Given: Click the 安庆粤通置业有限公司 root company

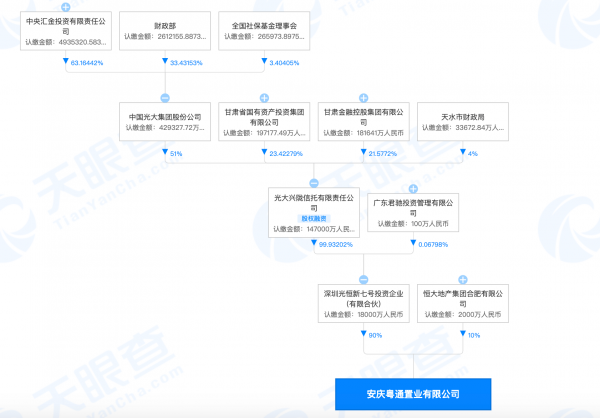Looking at the screenshot, I should tap(413, 394).
